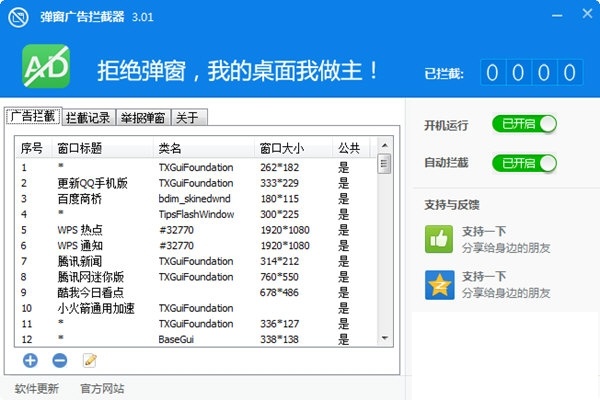
Task: Close the popup blocker window
Action: pyautogui.click(x=587, y=14)
